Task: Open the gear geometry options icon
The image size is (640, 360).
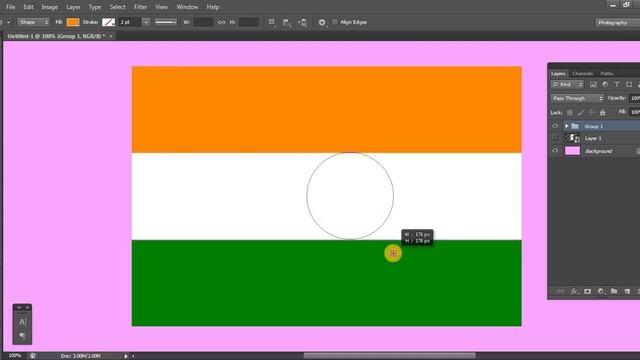Action: coord(322,22)
